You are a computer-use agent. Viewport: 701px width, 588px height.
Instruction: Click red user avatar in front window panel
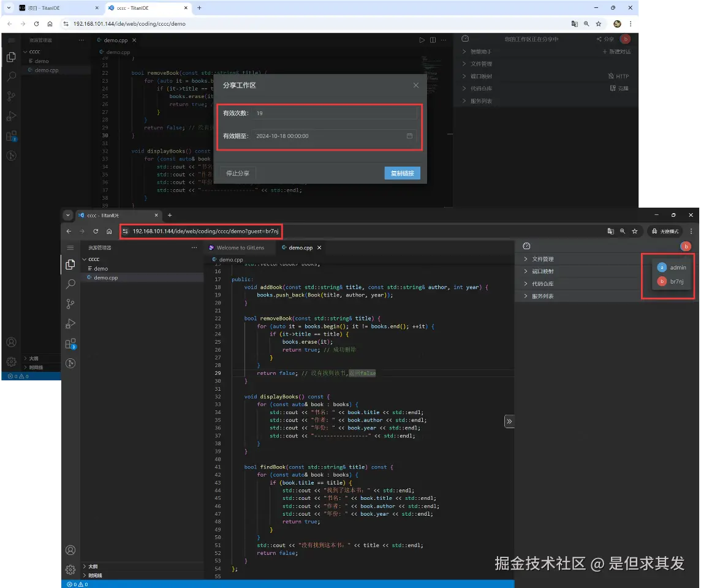685,246
